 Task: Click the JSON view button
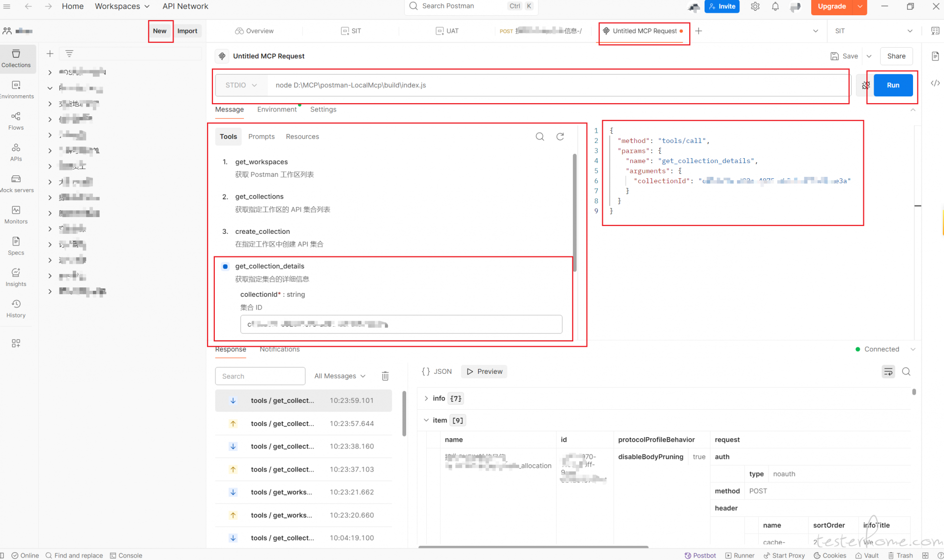(437, 371)
